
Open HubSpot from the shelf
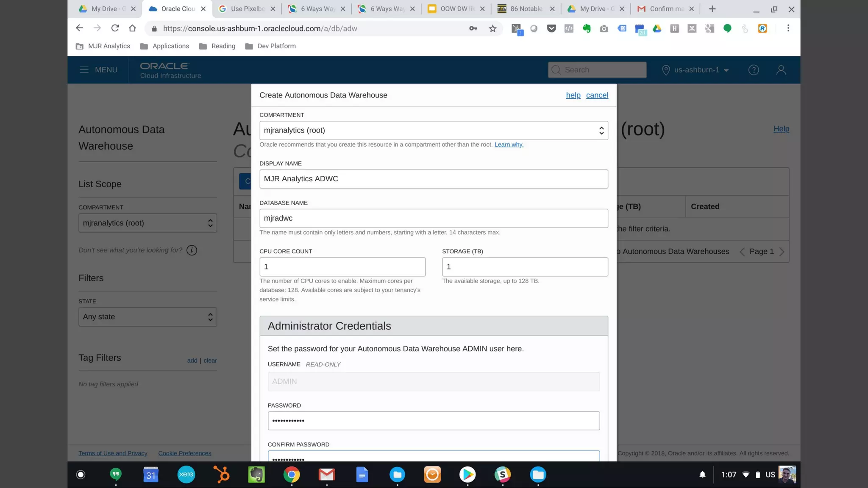221,474
